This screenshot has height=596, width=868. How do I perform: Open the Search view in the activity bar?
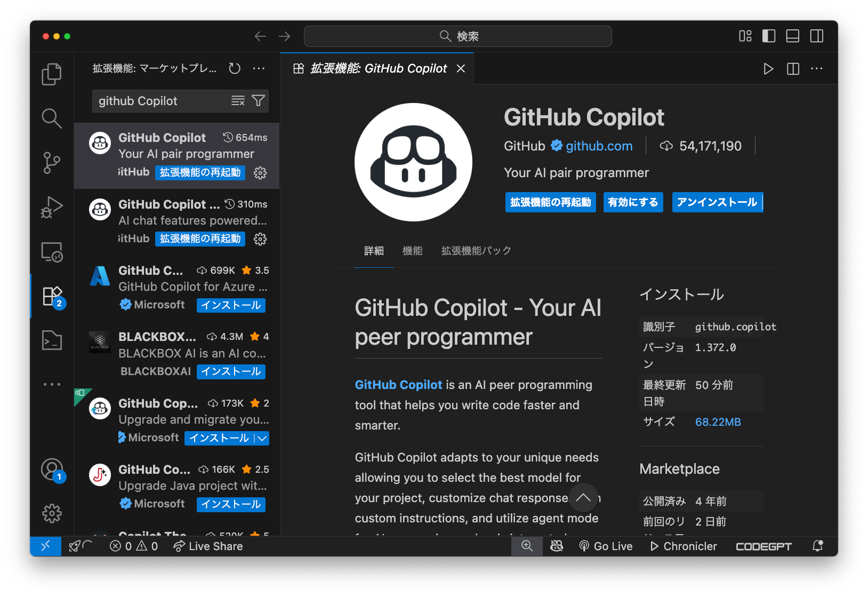52,118
